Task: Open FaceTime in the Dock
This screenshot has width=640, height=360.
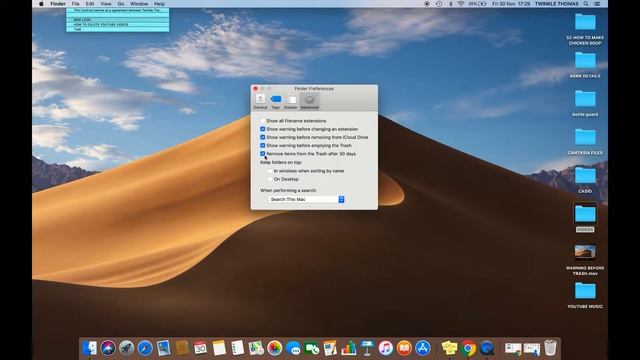Action: coord(311,348)
